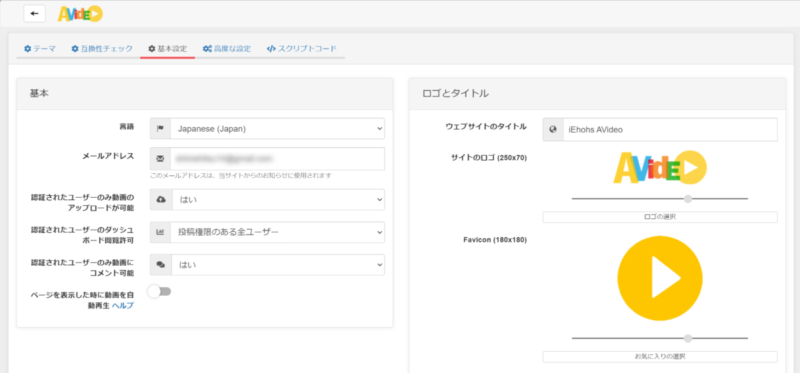The width and height of the screenshot is (800, 373).
Task: Open the authenticated upload はい dropdown
Action: pos(278,200)
